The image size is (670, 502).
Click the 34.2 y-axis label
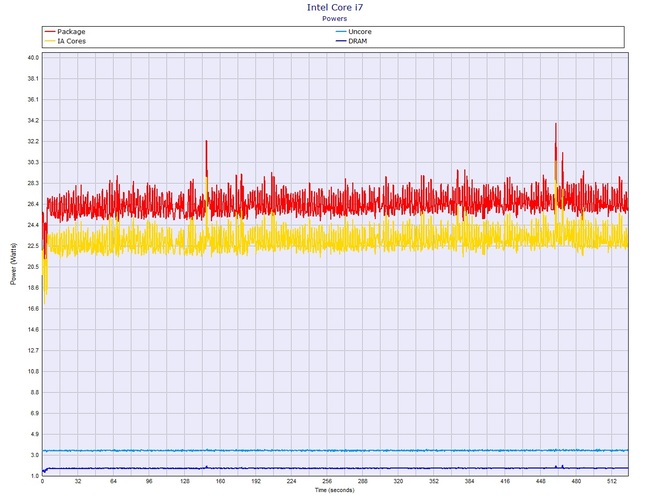[x=33, y=120]
